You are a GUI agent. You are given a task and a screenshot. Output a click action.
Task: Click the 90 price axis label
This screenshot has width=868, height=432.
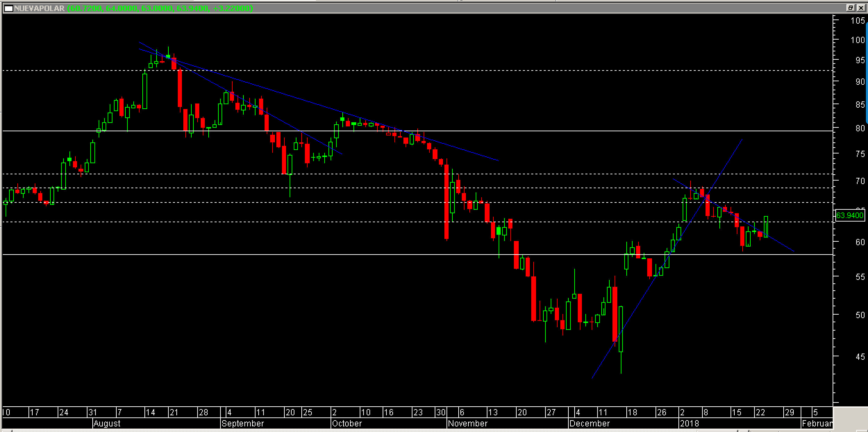(x=860, y=82)
